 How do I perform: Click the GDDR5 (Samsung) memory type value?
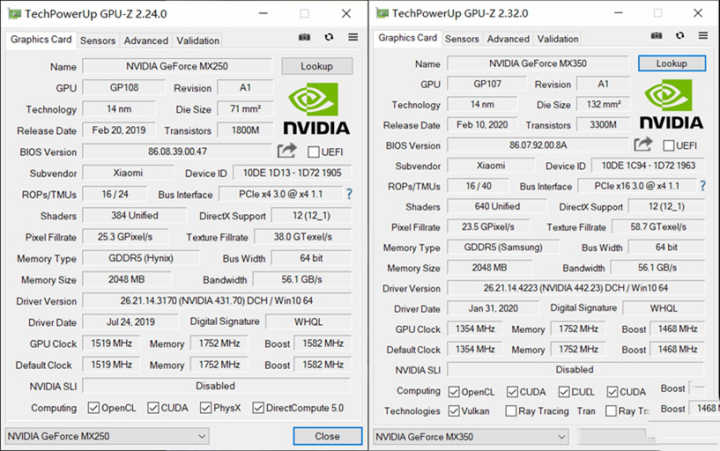coord(503,247)
